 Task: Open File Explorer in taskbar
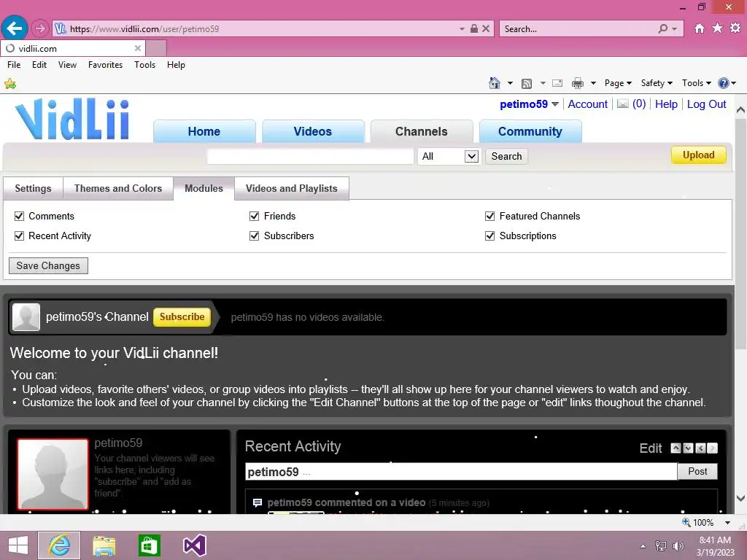[104, 545]
